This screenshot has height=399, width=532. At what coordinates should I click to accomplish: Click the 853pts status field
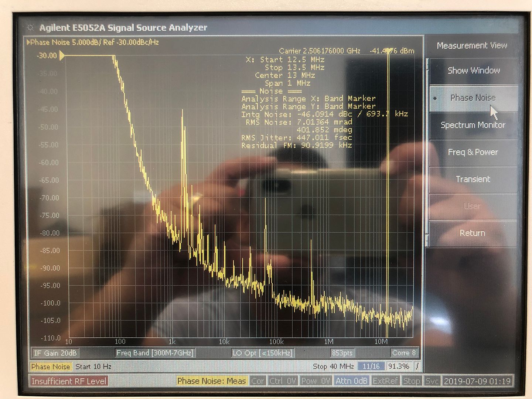pyautogui.click(x=342, y=353)
